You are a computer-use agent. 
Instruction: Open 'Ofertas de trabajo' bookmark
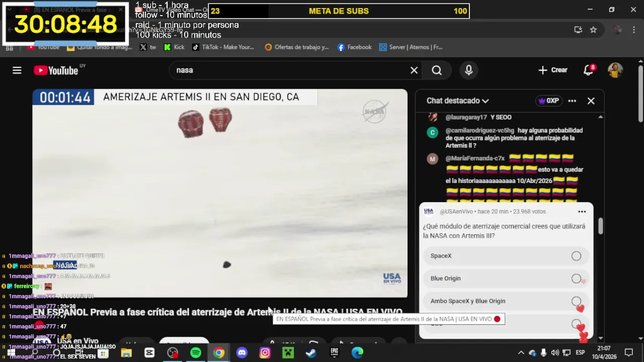pos(296,47)
